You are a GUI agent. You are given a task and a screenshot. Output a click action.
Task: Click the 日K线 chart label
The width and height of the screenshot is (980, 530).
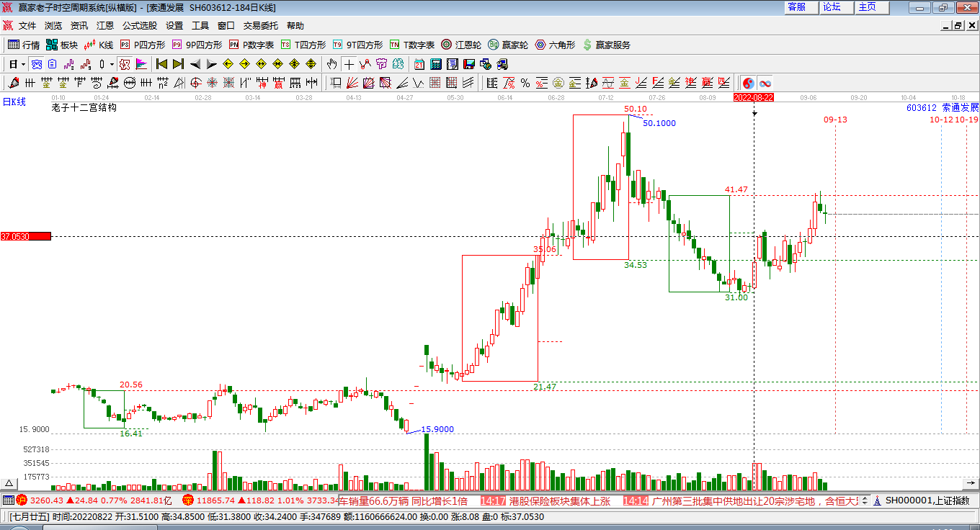(14, 102)
